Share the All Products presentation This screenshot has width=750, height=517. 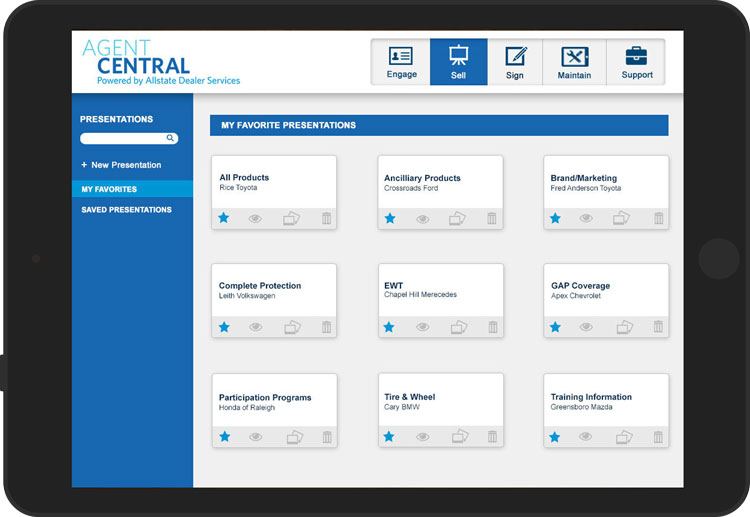(x=291, y=218)
